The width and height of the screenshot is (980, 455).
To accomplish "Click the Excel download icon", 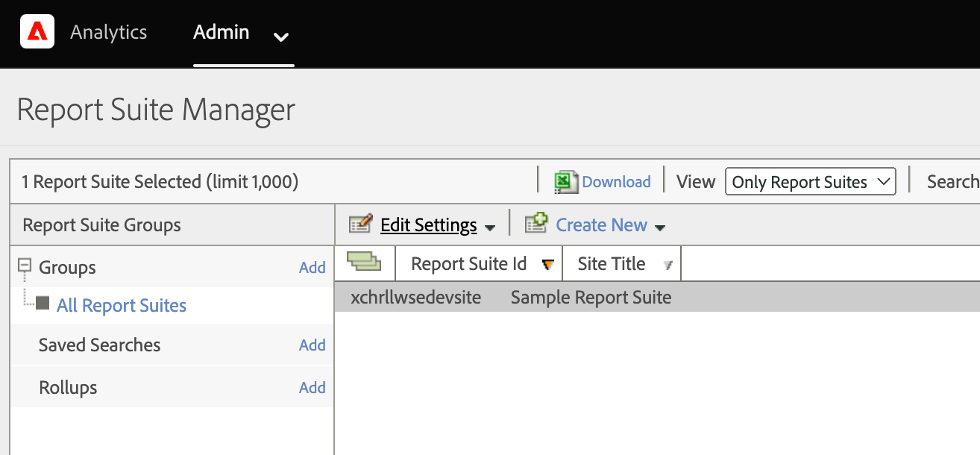I will pos(566,182).
